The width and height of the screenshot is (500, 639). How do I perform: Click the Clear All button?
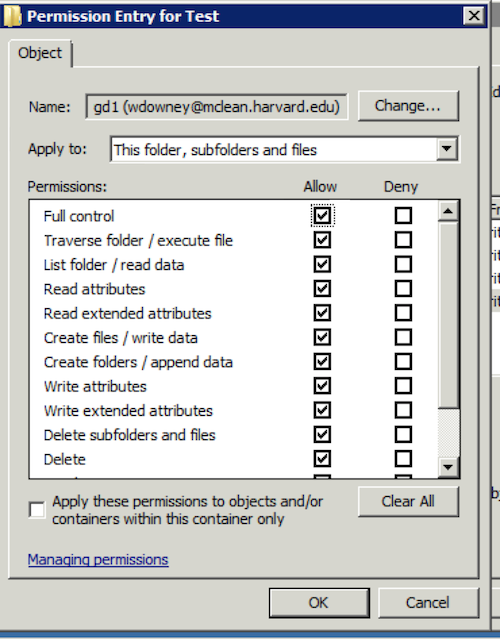coord(408,501)
